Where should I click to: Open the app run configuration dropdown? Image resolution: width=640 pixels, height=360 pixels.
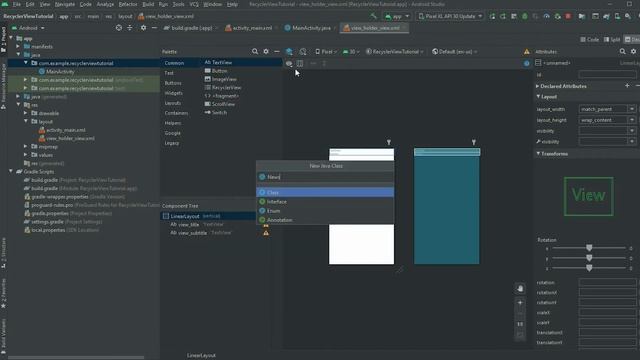point(397,16)
